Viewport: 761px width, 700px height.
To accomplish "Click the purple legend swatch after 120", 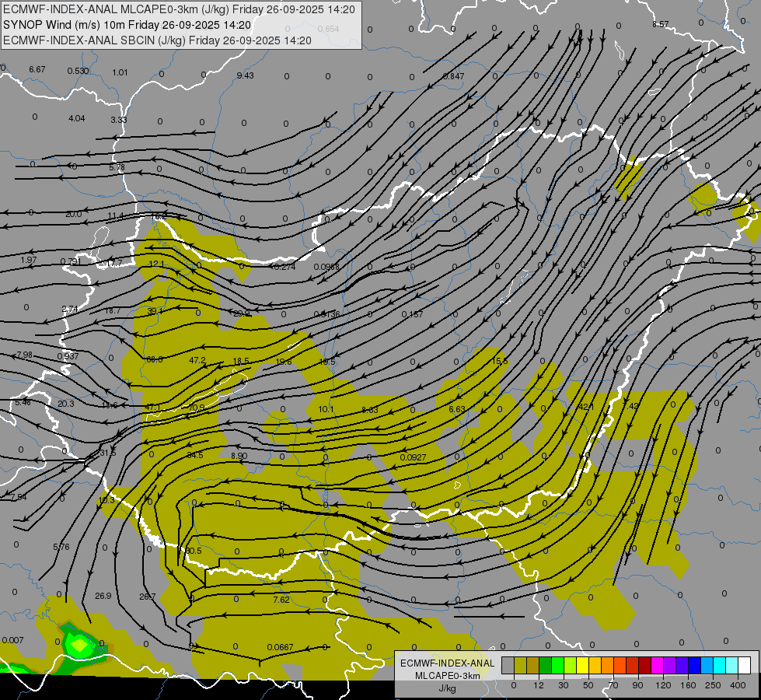I will click(x=670, y=665).
